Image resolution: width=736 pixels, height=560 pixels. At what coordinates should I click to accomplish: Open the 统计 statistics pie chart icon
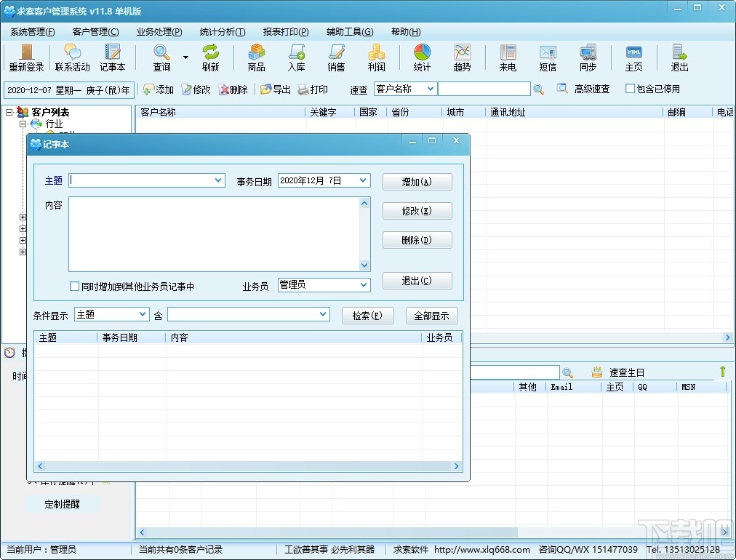click(422, 57)
